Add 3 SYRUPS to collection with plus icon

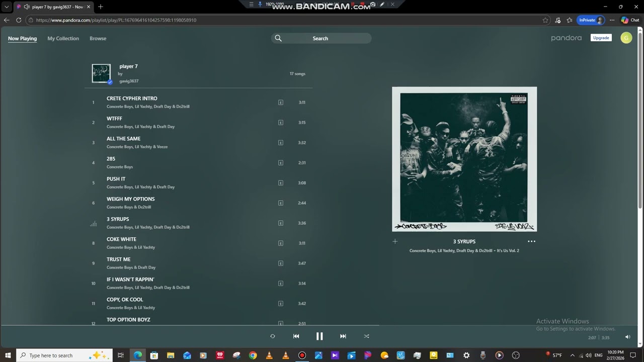(395, 241)
